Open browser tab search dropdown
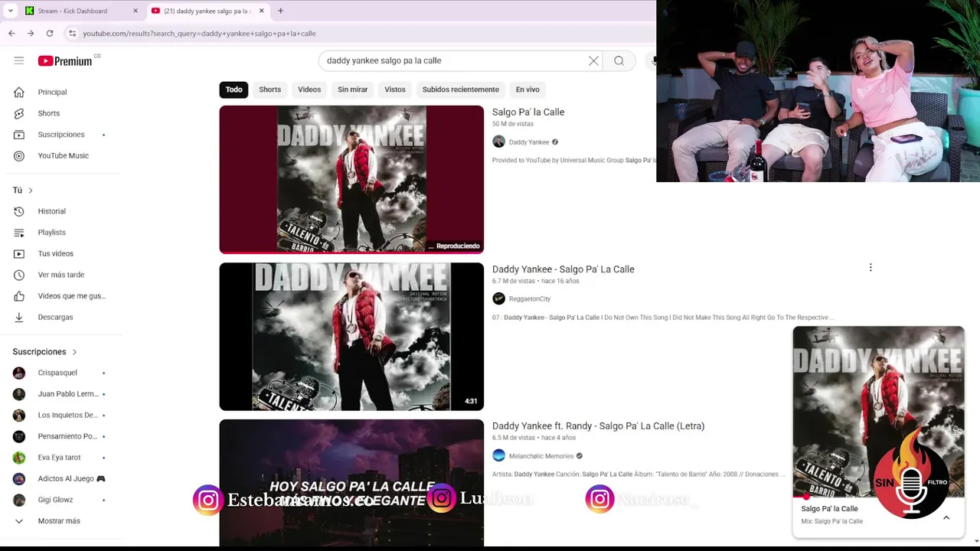Viewport: 980px width, 551px height. coord(10,11)
